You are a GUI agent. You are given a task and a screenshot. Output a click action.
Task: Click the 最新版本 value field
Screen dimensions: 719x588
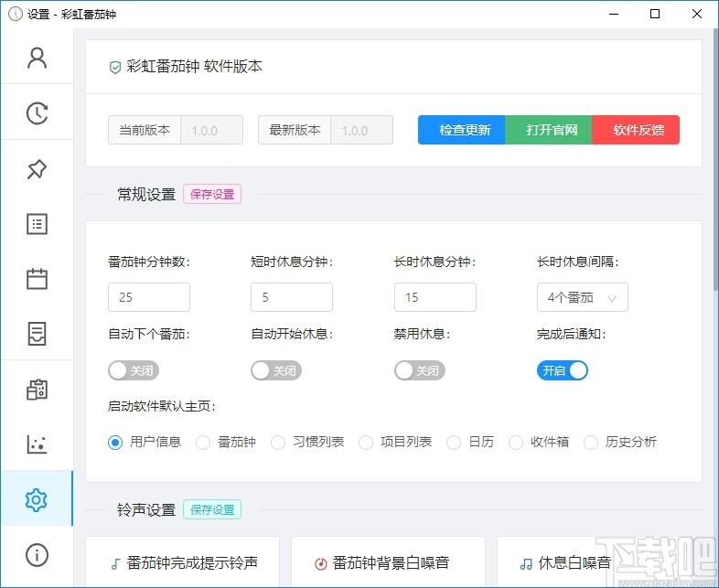coord(362,130)
